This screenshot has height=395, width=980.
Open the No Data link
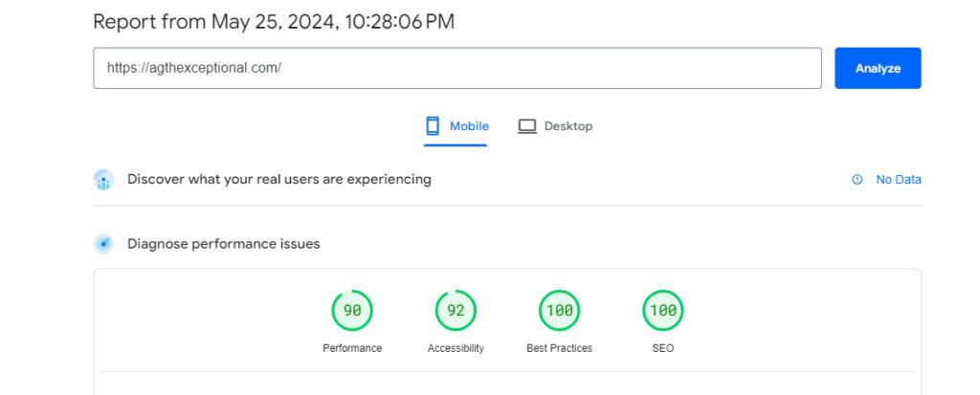tap(898, 180)
